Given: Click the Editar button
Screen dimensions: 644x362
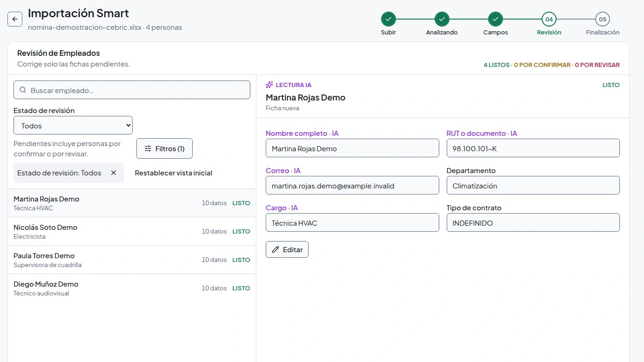Looking at the screenshot, I should coord(287,249).
